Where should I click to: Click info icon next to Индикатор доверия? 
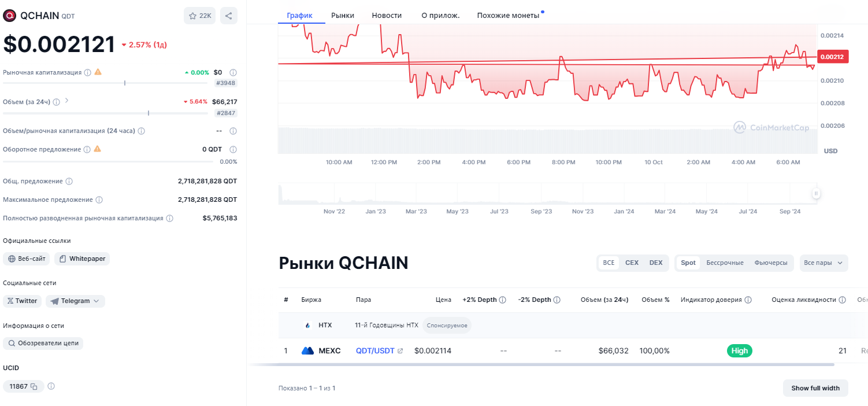pos(748,300)
